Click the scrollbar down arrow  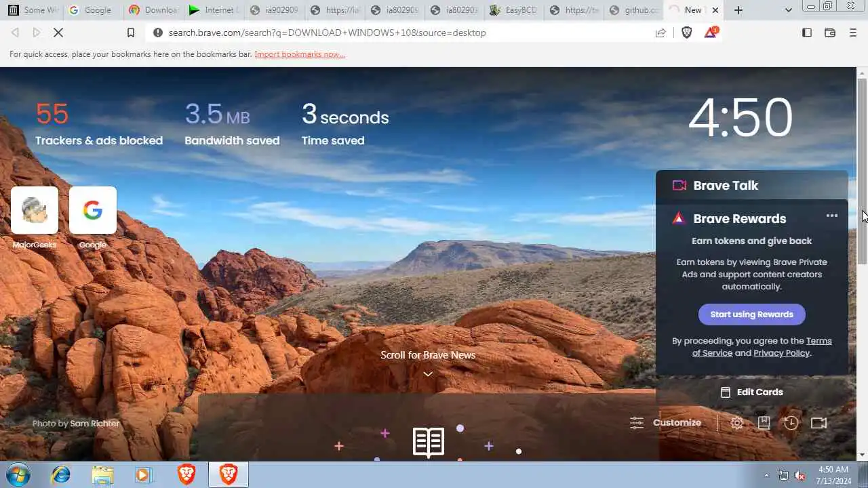[863, 455]
